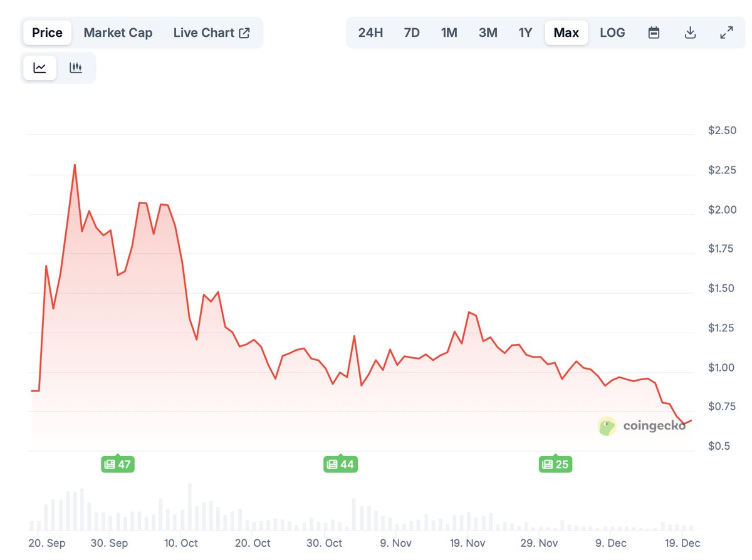The image size is (752, 560).
Task: Set range to 1Y
Action: [525, 33]
